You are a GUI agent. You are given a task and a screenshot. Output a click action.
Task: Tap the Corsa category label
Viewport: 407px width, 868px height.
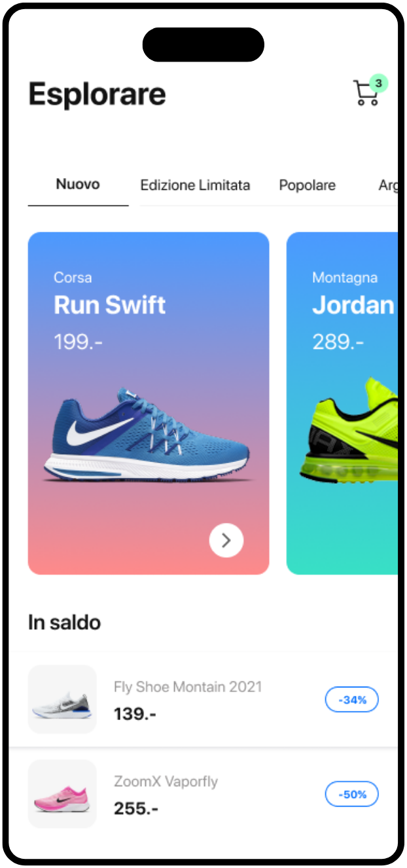click(x=73, y=278)
